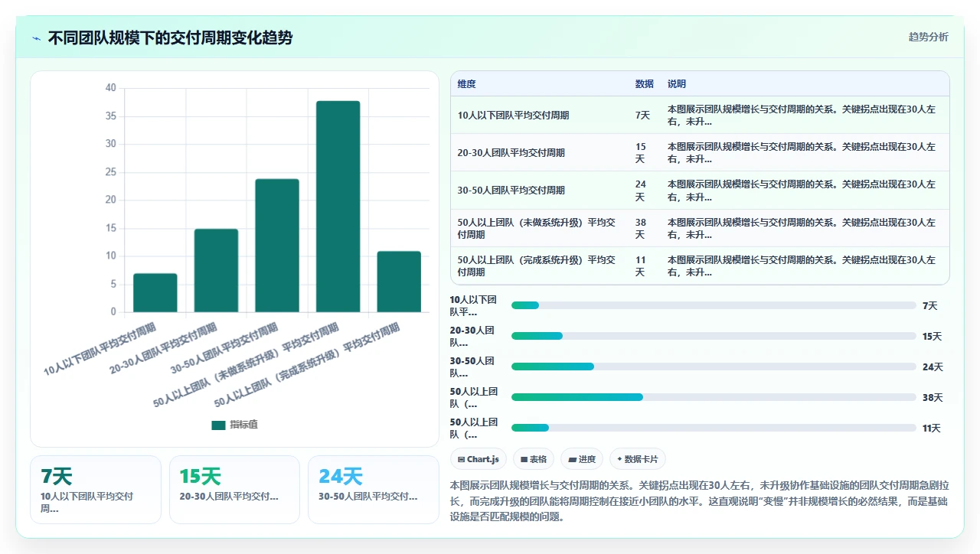Click the 数据 column header

[x=644, y=84]
